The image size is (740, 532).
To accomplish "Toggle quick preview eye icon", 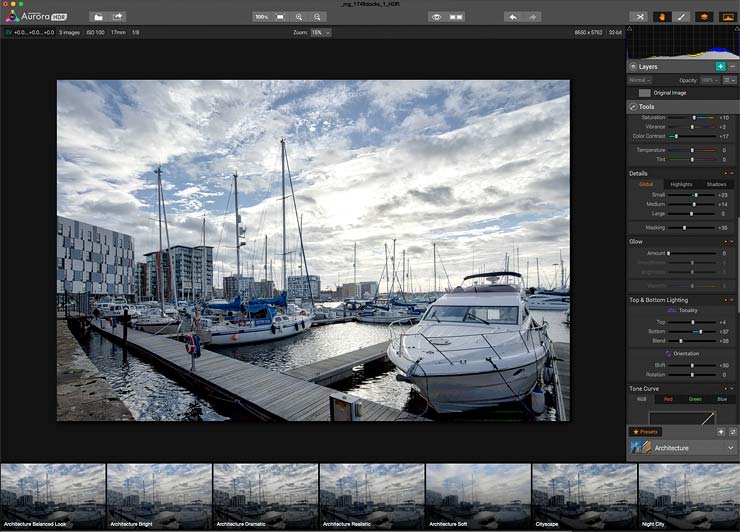I will [437, 17].
